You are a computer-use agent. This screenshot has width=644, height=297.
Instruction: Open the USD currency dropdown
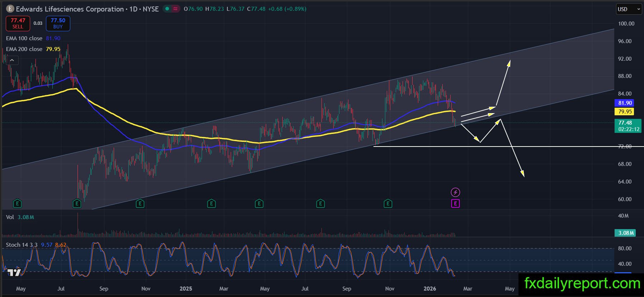(x=629, y=9)
